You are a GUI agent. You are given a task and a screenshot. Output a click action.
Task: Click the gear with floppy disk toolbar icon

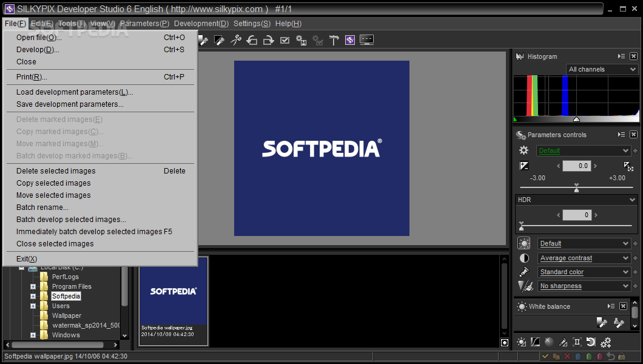coord(301,40)
